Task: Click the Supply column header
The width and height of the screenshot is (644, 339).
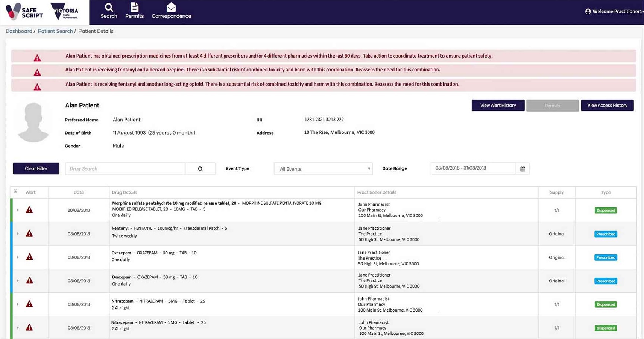Action: [557, 192]
